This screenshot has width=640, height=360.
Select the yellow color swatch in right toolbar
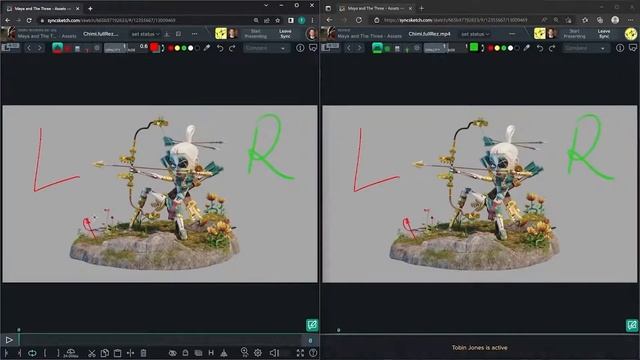coord(497,48)
